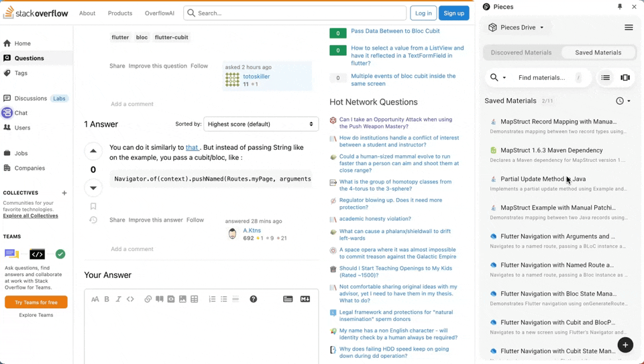
Task: Switch Pieces materials to carousel view
Action: pyautogui.click(x=625, y=77)
